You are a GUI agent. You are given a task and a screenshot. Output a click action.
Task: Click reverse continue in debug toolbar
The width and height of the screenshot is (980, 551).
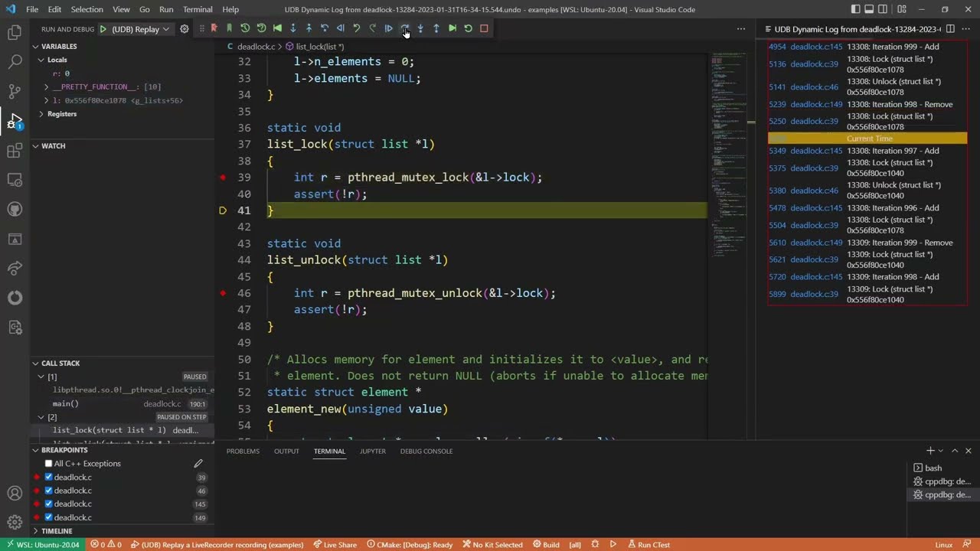pyautogui.click(x=341, y=28)
